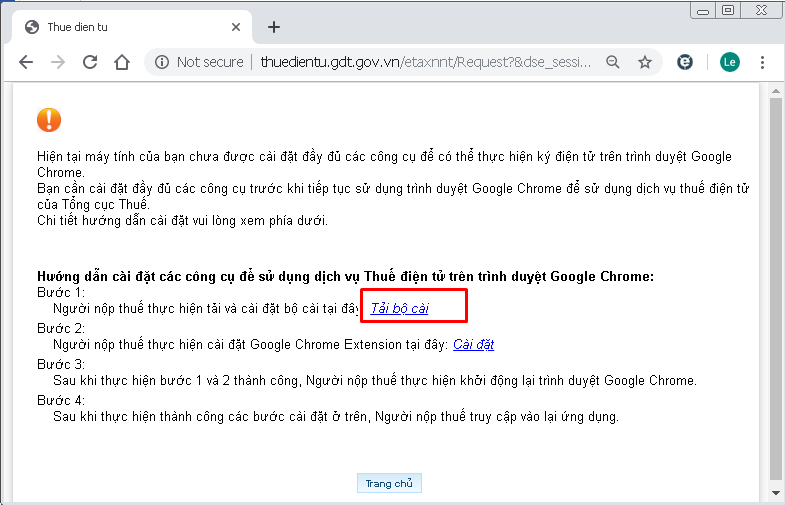Open the Le profile avatar

click(729, 62)
